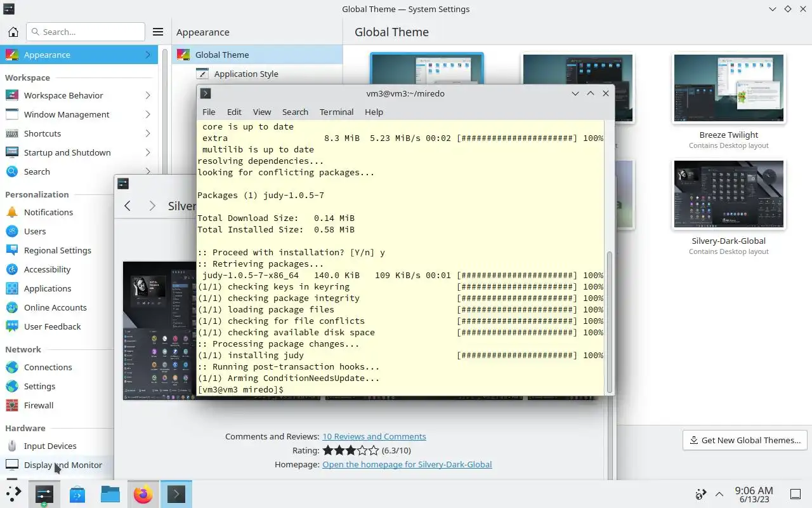The height and width of the screenshot is (508, 812).
Task: Launch Firefox from taskbar
Action: click(143, 494)
